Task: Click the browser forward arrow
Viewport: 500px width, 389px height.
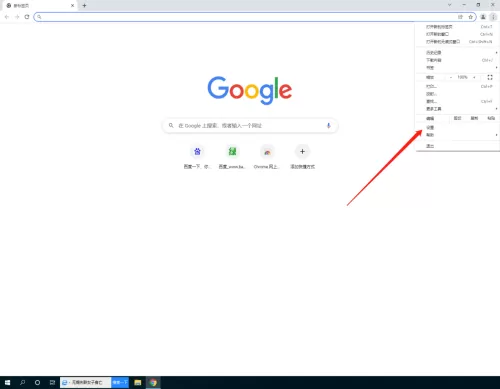Action: [x=17, y=17]
